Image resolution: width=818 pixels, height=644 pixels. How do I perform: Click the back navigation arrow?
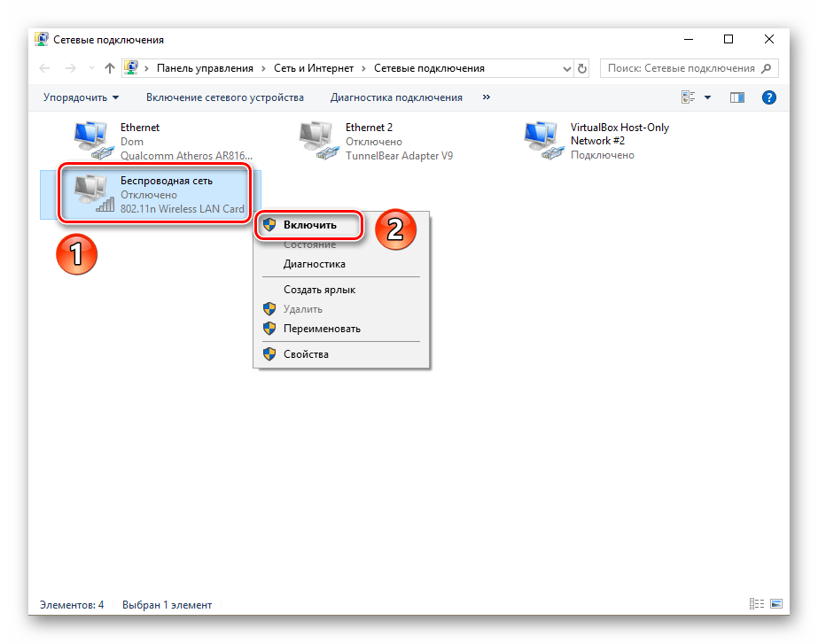click(45, 68)
